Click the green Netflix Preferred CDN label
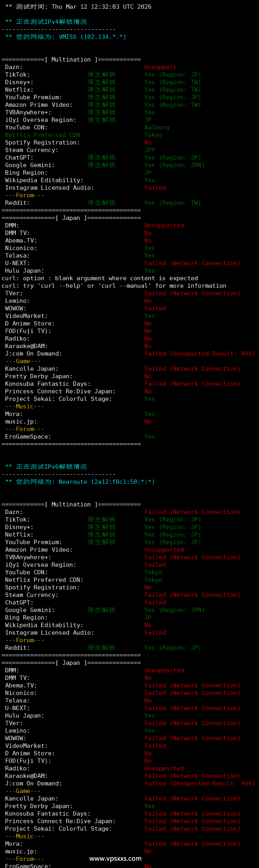 pyautogui.click(x=44, y=135)
